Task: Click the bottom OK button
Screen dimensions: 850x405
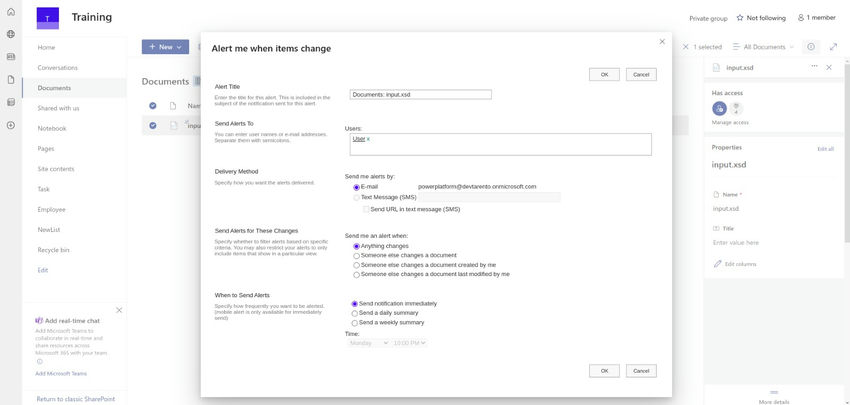Action: tap(604, 370)
